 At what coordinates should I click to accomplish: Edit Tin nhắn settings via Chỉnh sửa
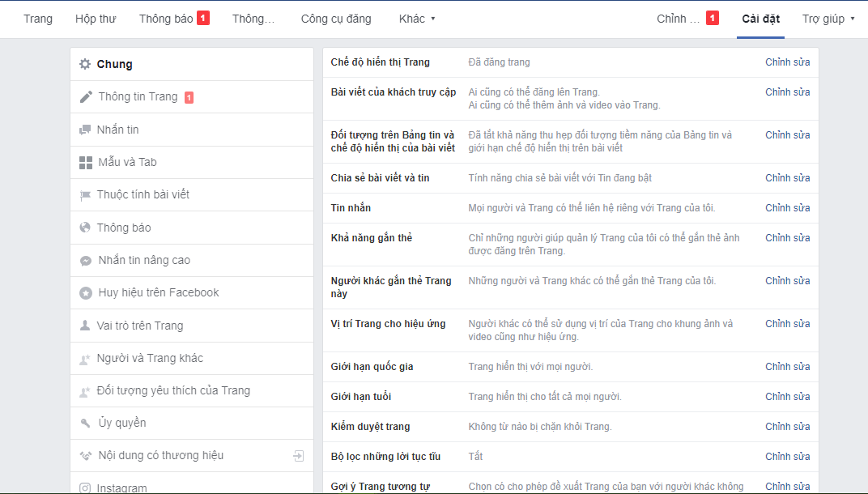786,207
